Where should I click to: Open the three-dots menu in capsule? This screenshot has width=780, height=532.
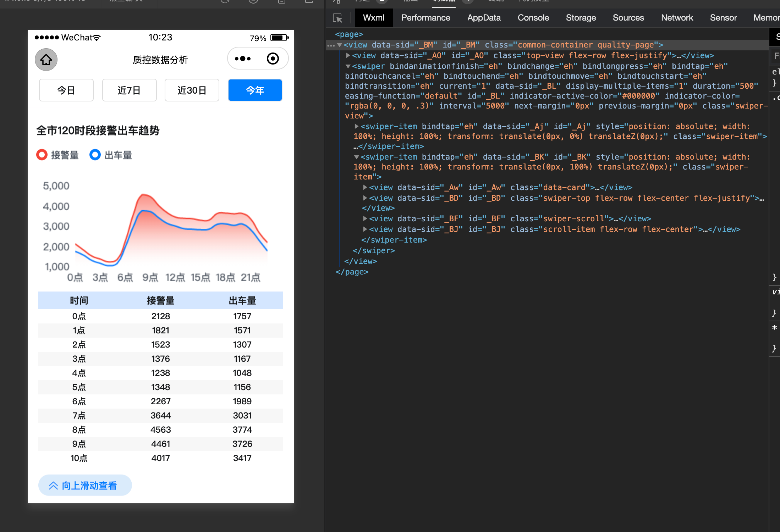coord(243,59)
